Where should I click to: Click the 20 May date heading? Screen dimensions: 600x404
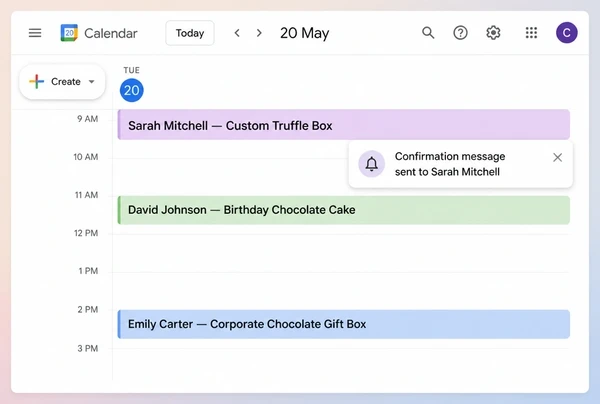pos(305,33)
